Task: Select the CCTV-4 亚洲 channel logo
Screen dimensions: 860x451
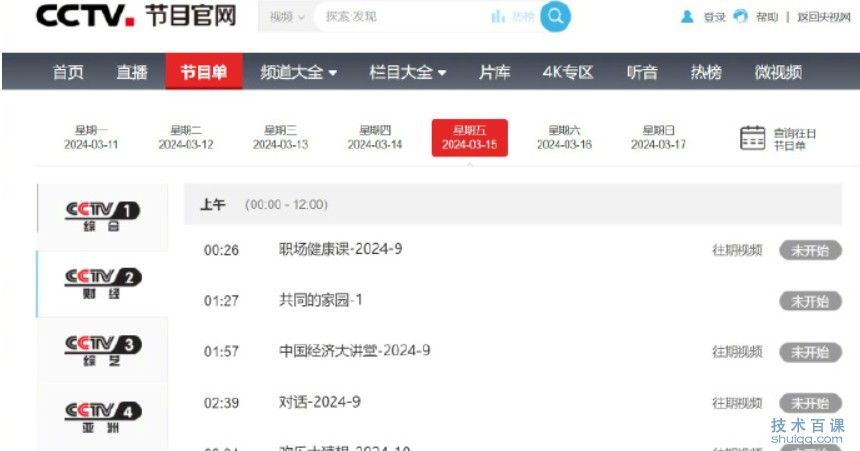Action: [x=103, y=418]
